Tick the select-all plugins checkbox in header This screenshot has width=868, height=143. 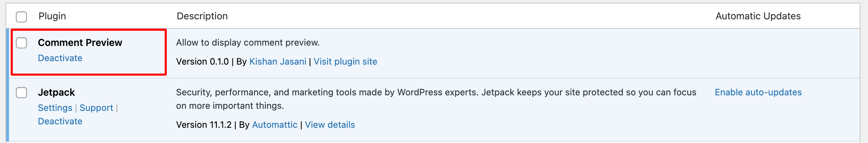click(x=21, y=17)
